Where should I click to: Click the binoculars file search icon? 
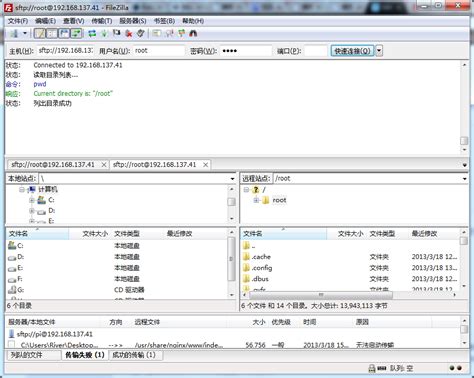tap(193, 33)
